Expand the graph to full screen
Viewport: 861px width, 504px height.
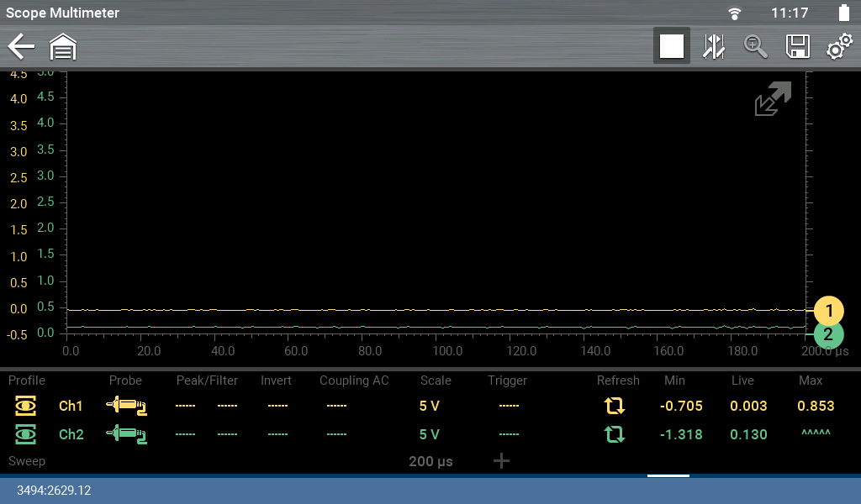click(x=772, y=99)
